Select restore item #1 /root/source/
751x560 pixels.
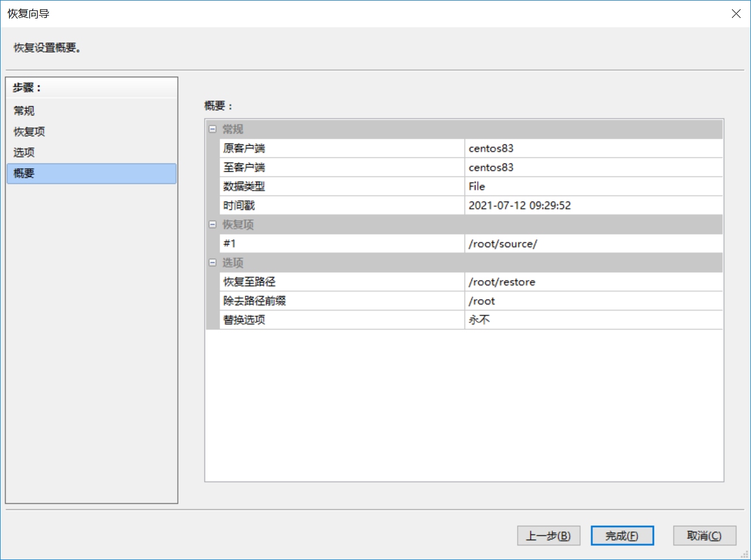[x=503, y=244]
